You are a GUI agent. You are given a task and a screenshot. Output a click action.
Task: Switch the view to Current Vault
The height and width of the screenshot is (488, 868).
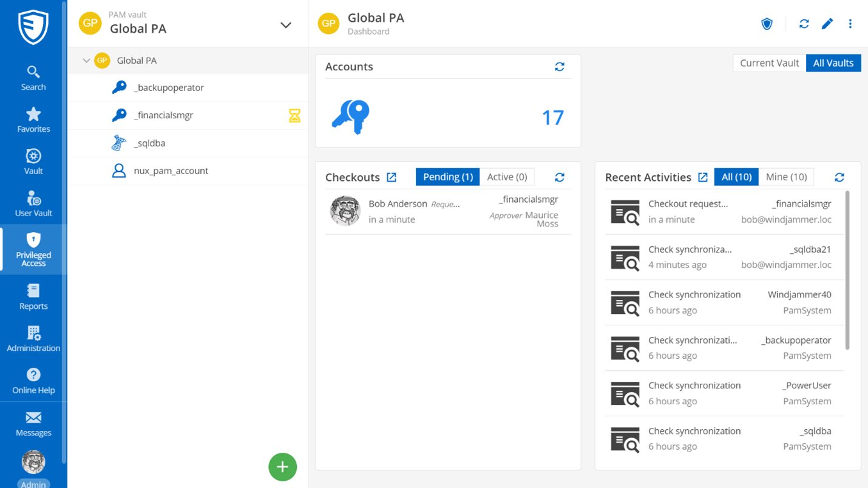(x=768, y=63)
